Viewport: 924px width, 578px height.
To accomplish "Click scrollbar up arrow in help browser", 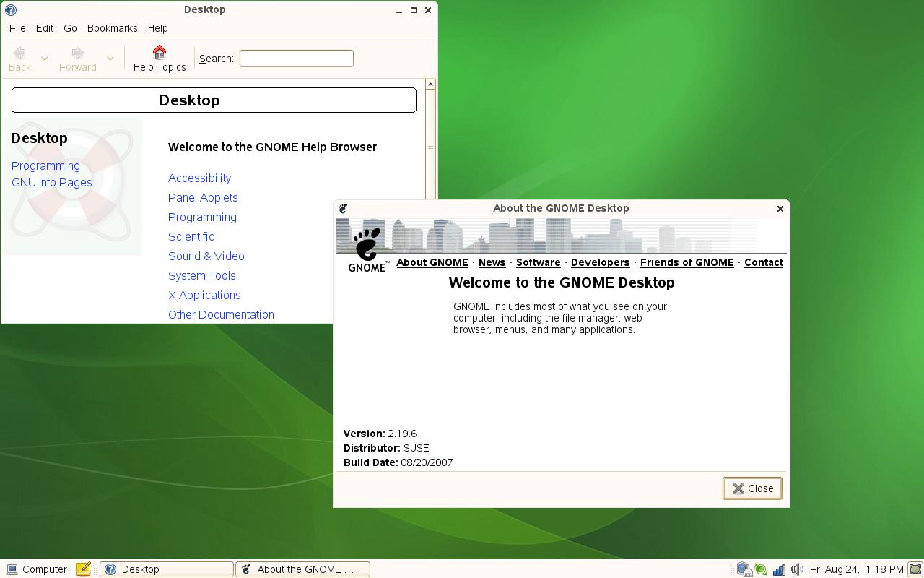I will pos(430,85).
